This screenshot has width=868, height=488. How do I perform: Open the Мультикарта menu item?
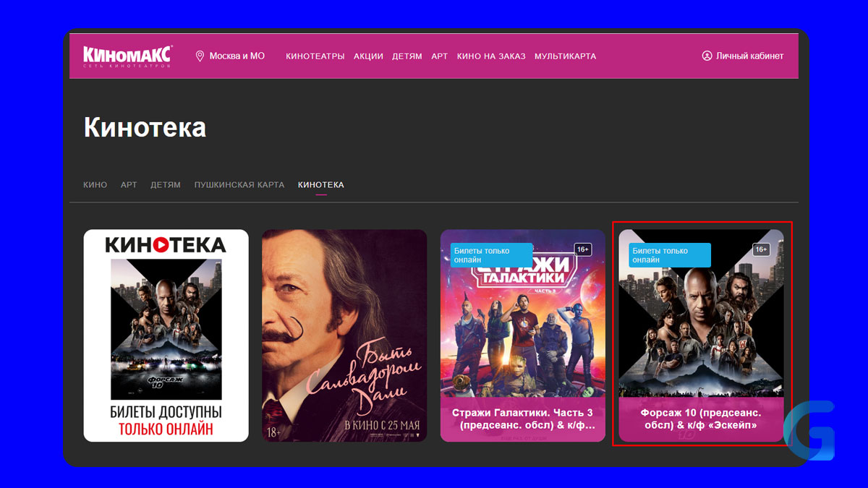point(566,56)
